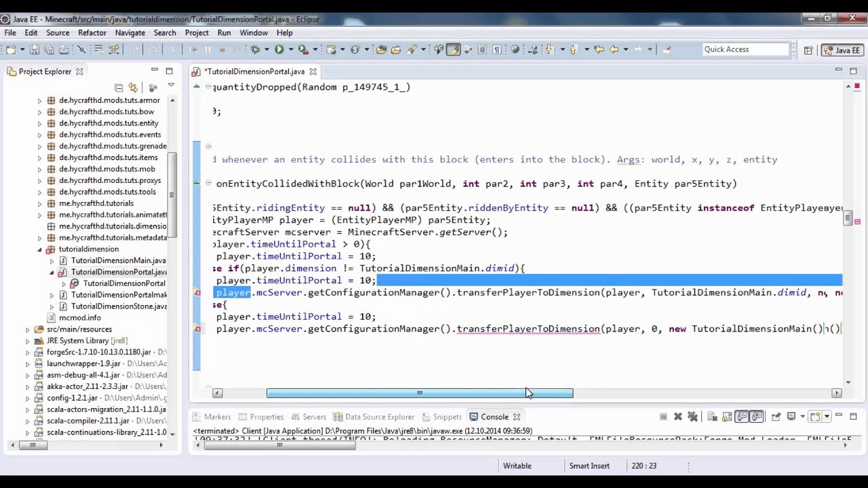868x488 pixels.
Task: Click the Save All toolbar icon
Action: pos(50,49)
